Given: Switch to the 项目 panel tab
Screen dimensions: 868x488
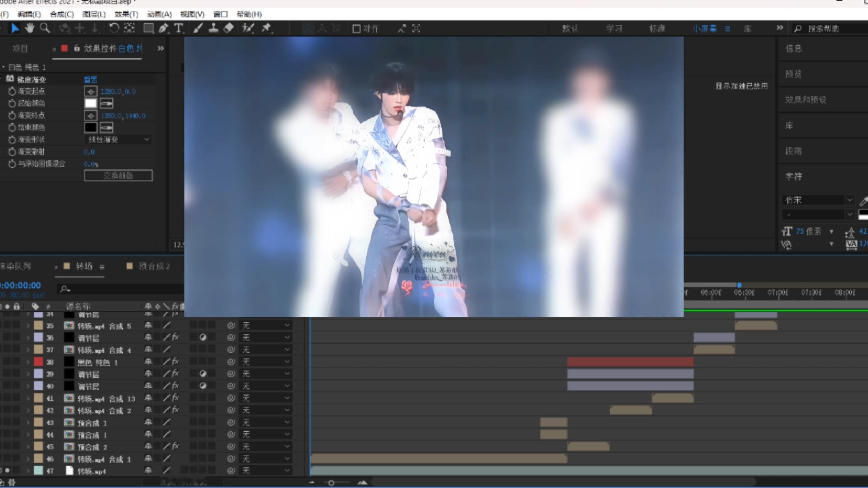Looking at the screenshot, I should click(20, 48).
